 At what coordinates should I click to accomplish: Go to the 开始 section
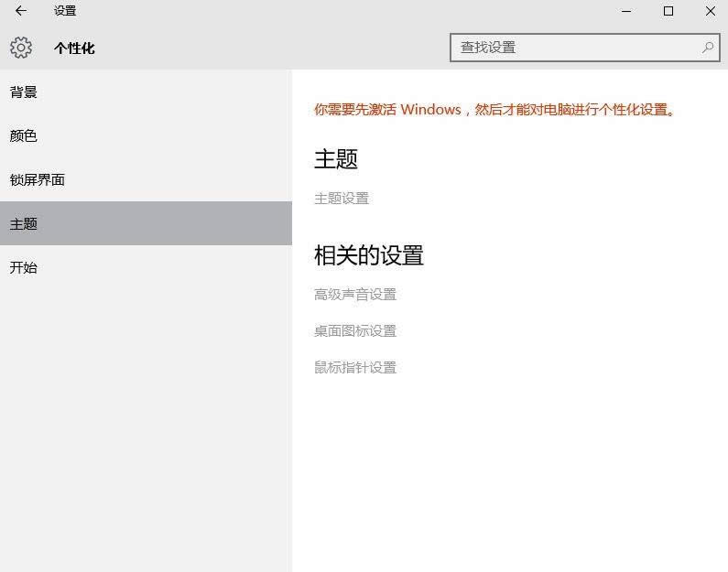[24, 268]
